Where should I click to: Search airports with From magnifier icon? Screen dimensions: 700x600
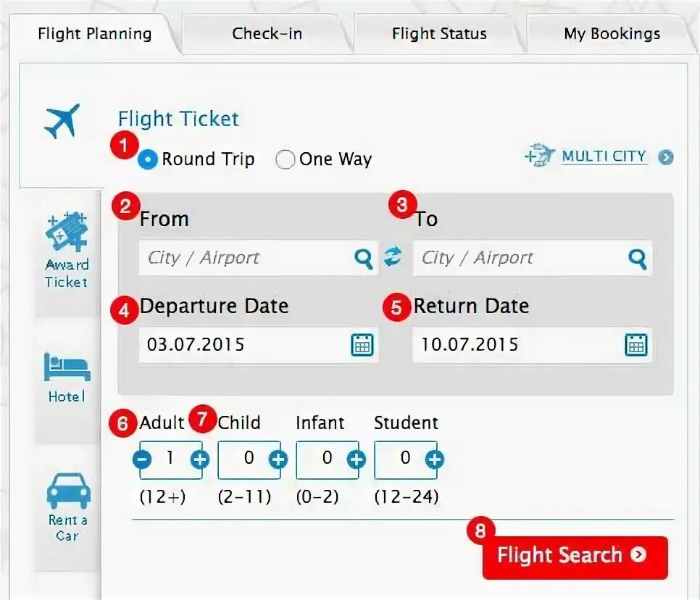click(363, 258)
